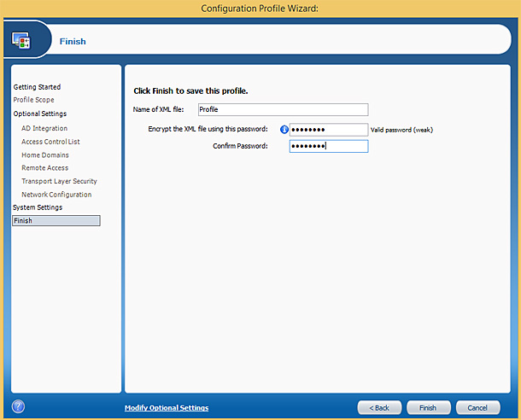Image resolution: width=521 pixels, height=420 pixels.
Task: Click the 'Valid password (weak)' status text
Action: pos(401,130)
